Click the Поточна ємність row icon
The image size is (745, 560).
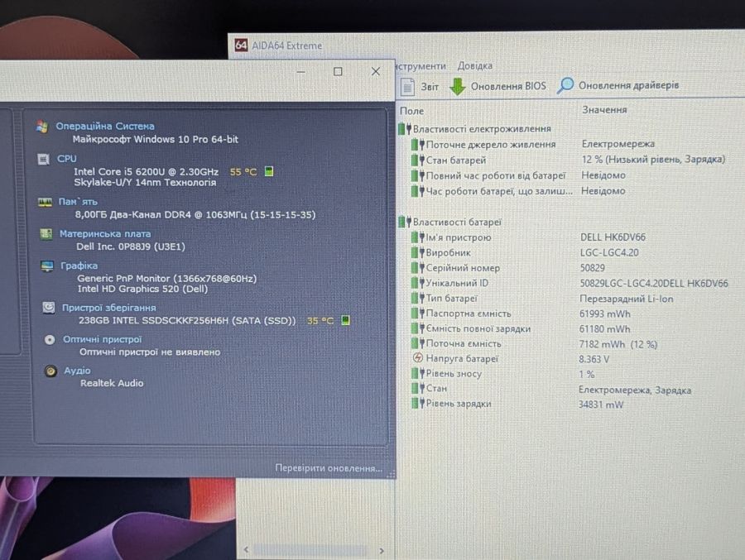point(418,343)
